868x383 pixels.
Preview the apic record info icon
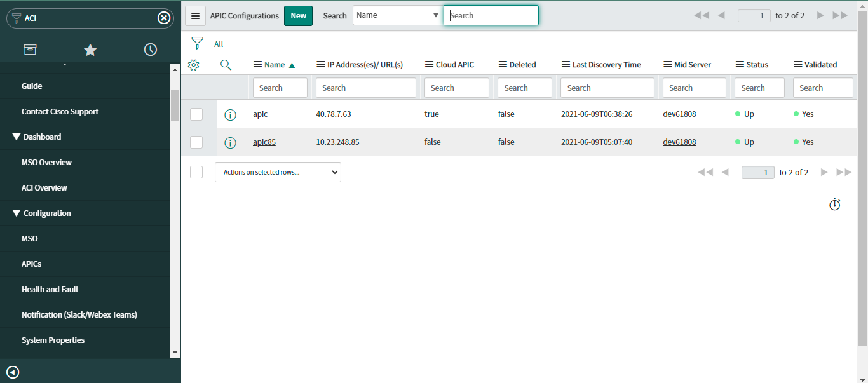230,114
